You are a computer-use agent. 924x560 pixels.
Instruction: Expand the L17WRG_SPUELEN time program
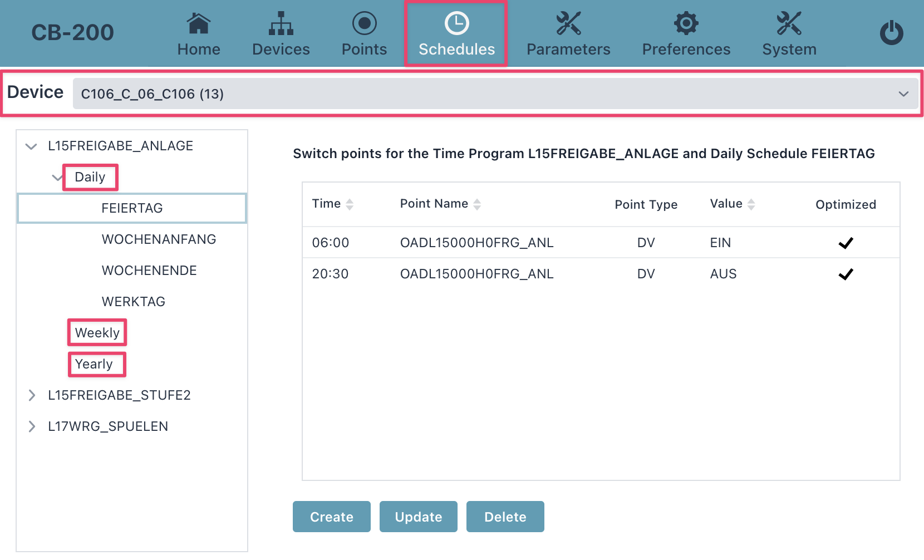[32, 426]
